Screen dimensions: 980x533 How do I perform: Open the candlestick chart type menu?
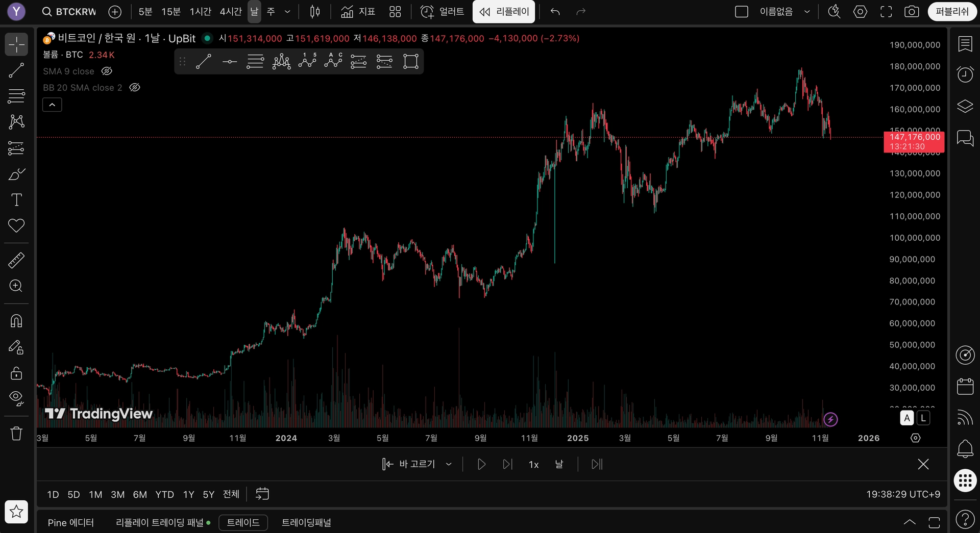315,12
